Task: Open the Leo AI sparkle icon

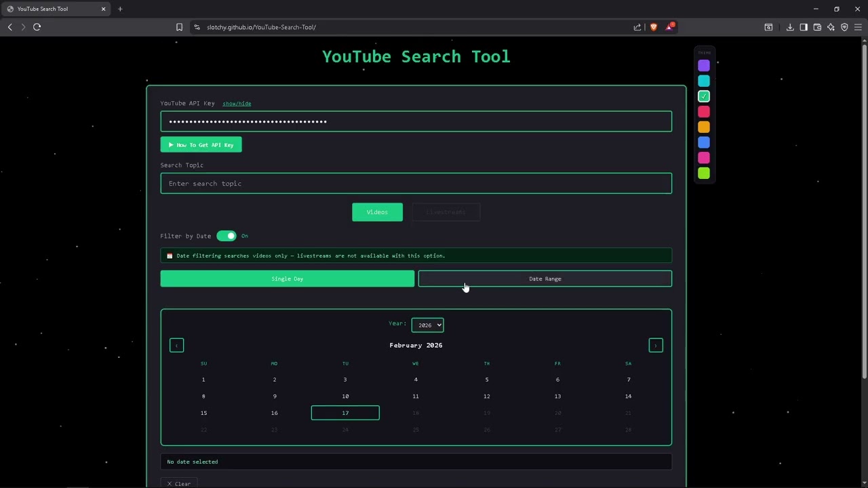Action: pyautogui.click(x=831, y=27)
